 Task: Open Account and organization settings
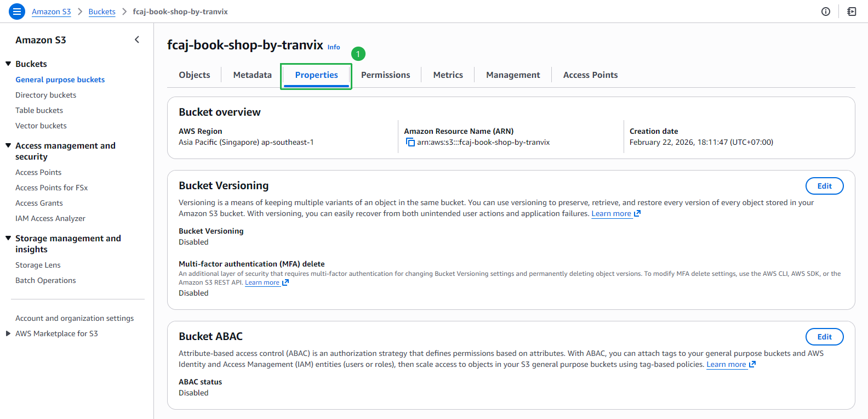pyautogui.click(x=75, y=318)
